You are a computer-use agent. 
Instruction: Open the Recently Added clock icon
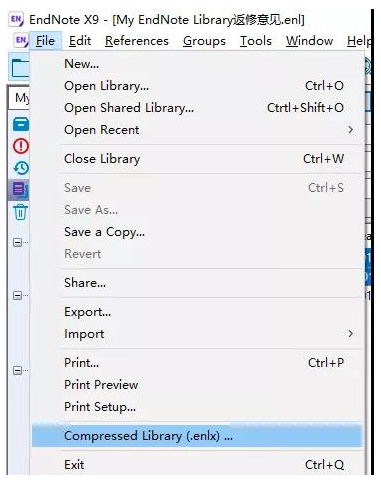point(21,168)
